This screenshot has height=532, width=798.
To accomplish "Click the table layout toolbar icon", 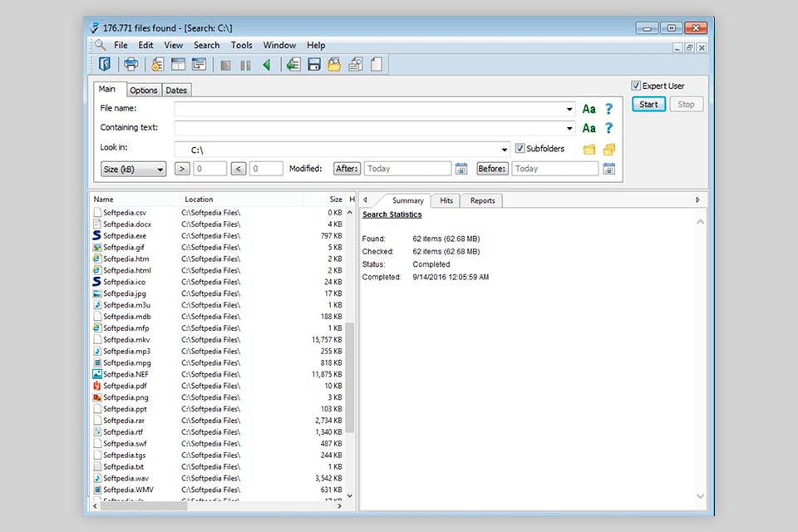I will [178, 64].
